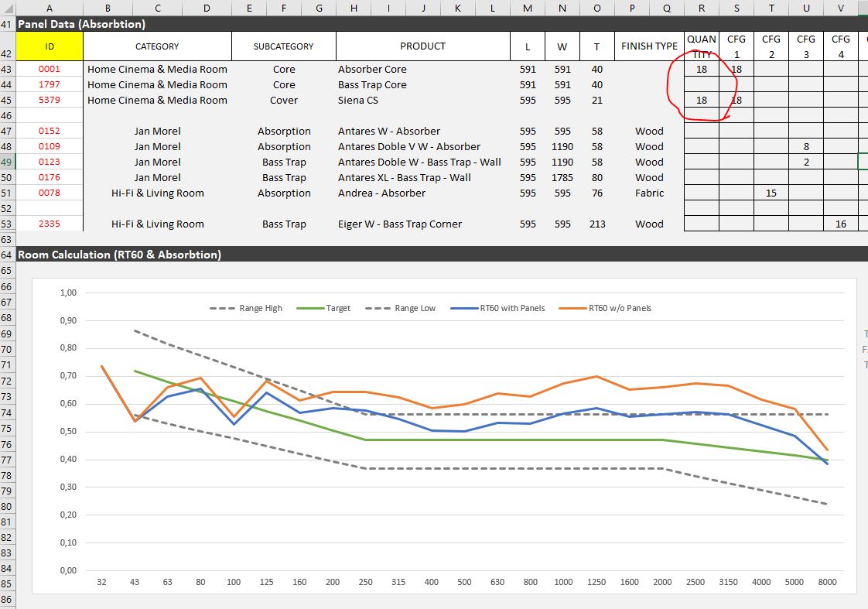
Task: Click Room Calculation (RT60 & Absorbtion) title
Action: (120, 255)
